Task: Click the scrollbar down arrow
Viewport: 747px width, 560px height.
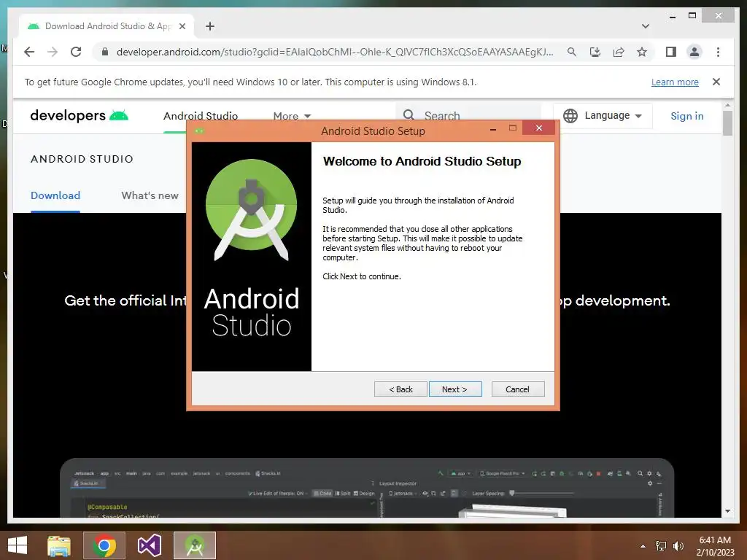Action: (x=727, y=511)
